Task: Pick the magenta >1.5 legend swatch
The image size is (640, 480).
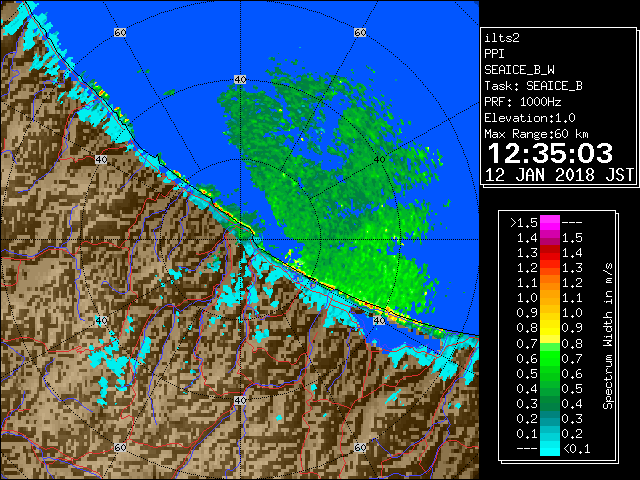Action: pos(550,223)
